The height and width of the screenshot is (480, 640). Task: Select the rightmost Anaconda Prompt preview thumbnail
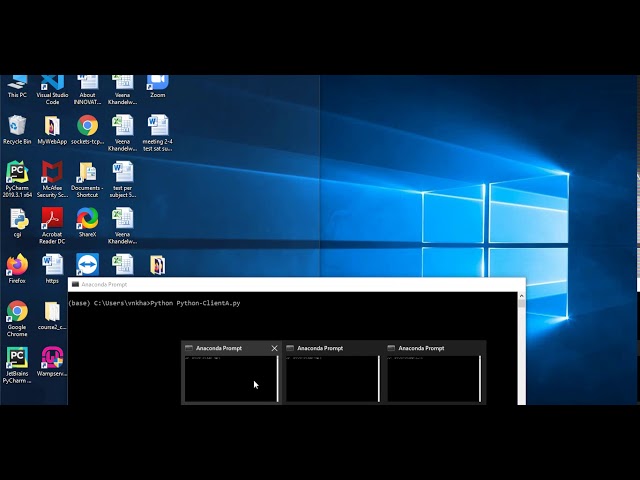pos(433,377)
